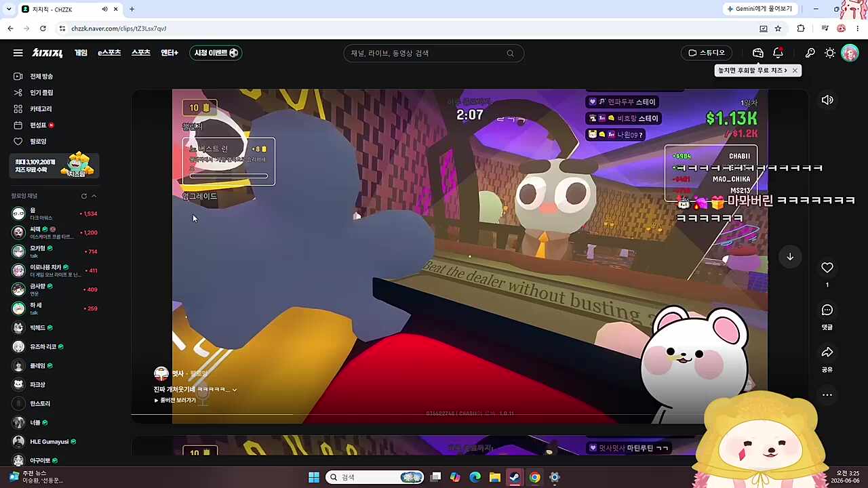The width and height of the screenshot is (868, 488).
Task: Open followed channel 파크상
Action: pos(54,384)
